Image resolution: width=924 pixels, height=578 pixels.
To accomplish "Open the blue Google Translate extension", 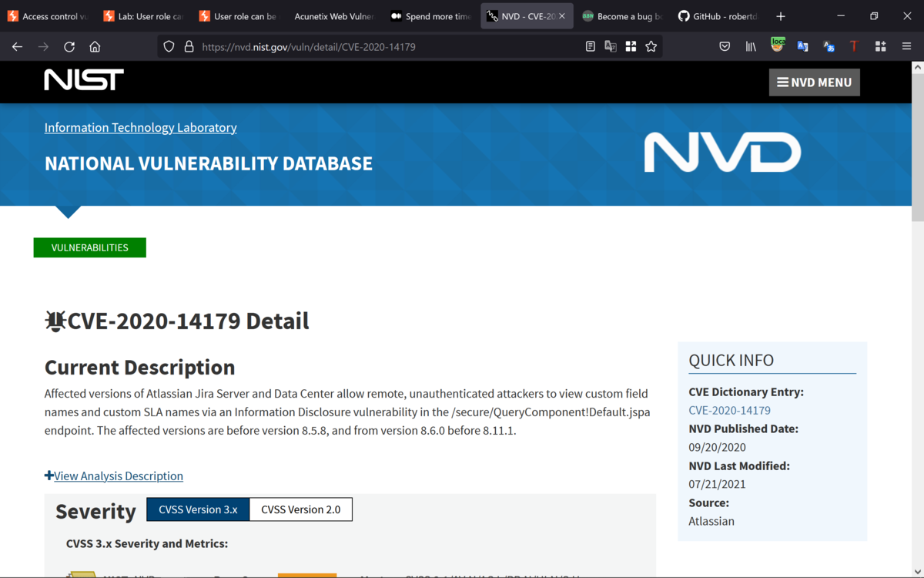I will click(x=802, y=47).
